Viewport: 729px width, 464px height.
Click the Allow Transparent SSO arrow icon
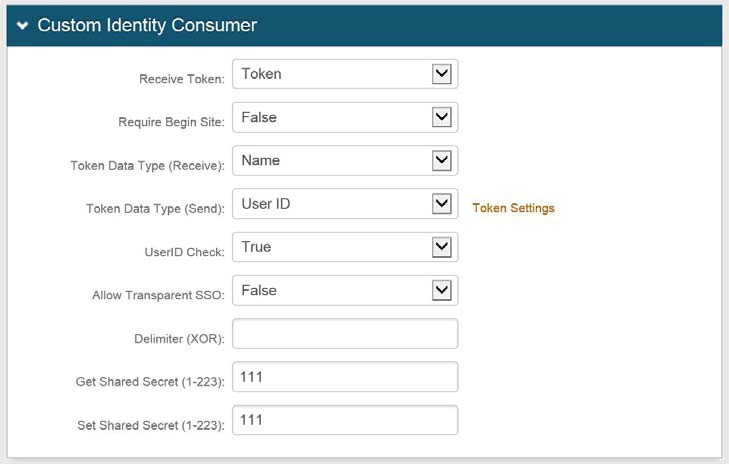click(x=441, y=290)
